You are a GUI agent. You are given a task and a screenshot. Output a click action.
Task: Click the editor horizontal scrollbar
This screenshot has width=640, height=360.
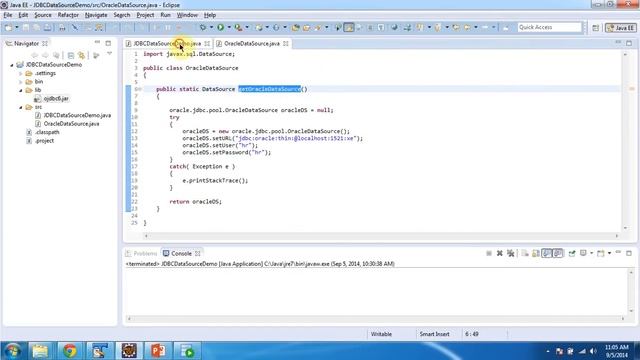(381, 236)
